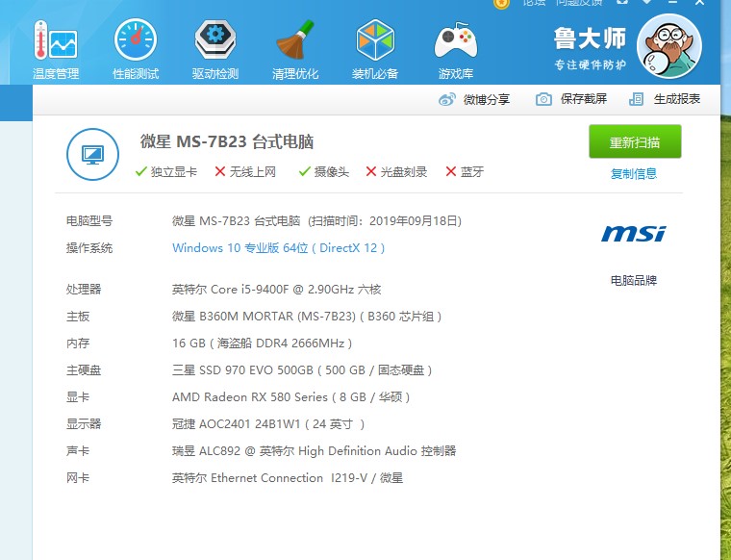This screenshot has height=560, width=731.
Task: Click the 独立显卡 feature label
Action: [x=174, y=172]
